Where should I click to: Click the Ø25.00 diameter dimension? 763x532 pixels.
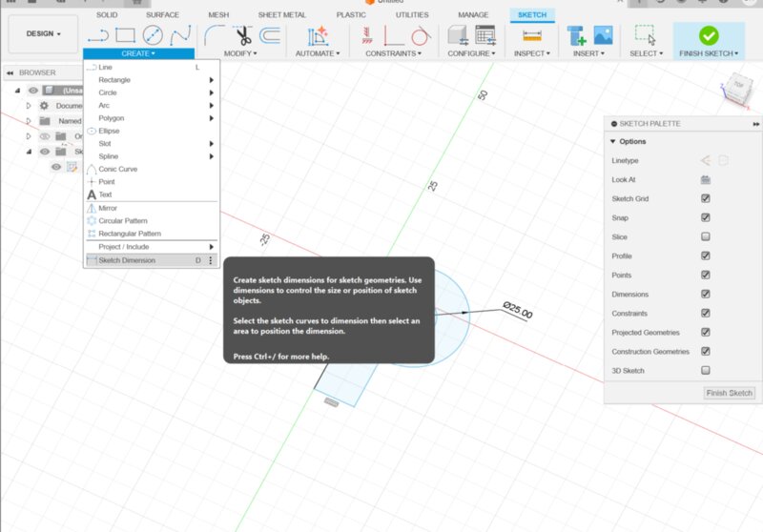point(517,310)
